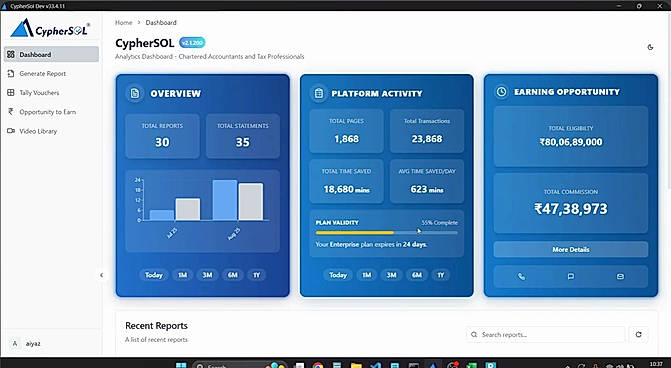Click the refresh reports icon button
This screenshot has width=671, height=368.
638,335
